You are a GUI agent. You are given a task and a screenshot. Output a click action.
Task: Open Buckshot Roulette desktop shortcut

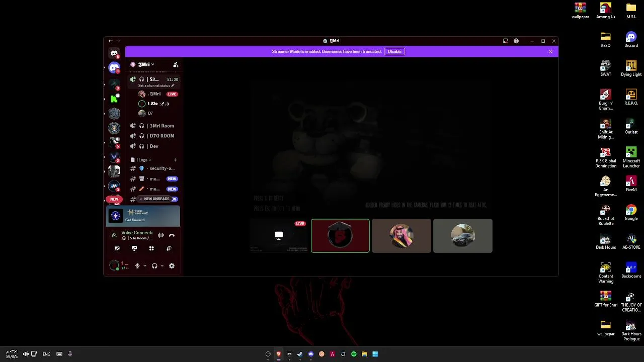coord(606,215)
